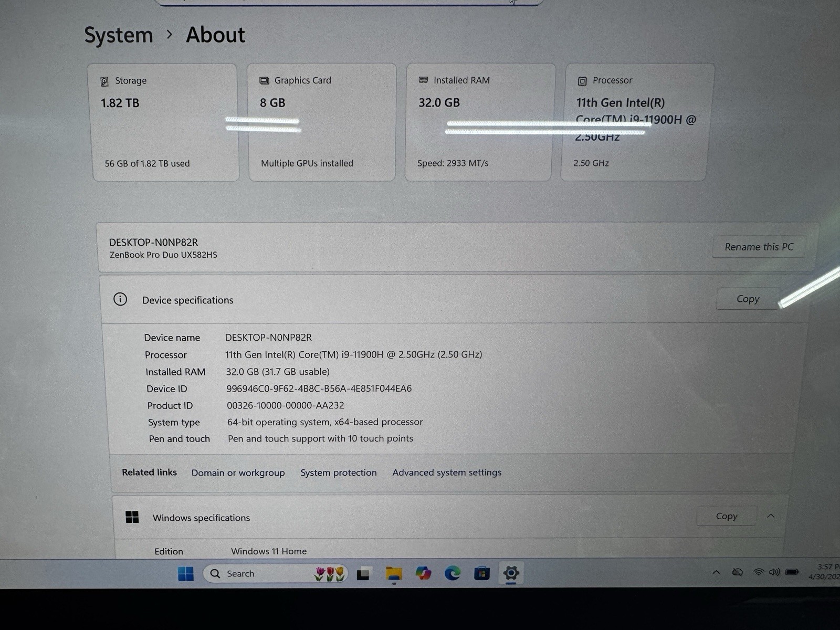Click the Wi-Fi tray icon
840x630 pixels.
pos(758,572)
